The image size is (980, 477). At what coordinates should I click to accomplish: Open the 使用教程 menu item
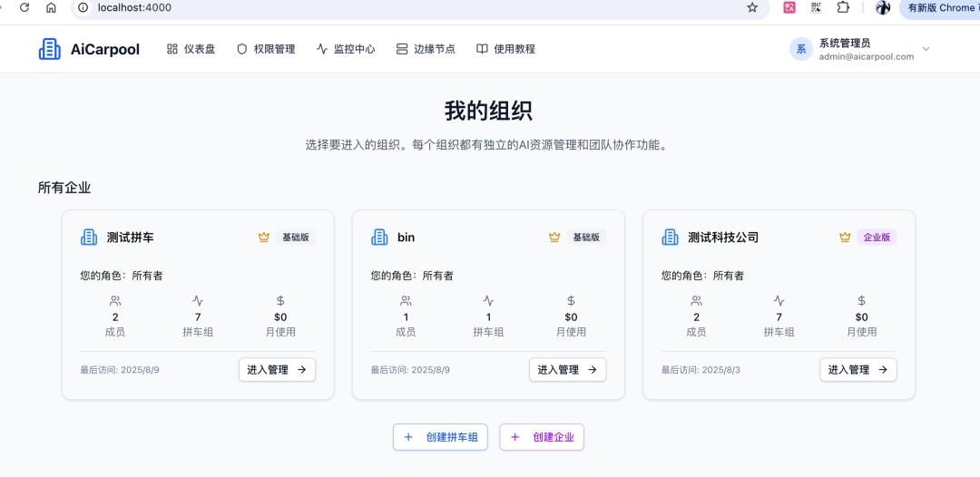[505, 49]
